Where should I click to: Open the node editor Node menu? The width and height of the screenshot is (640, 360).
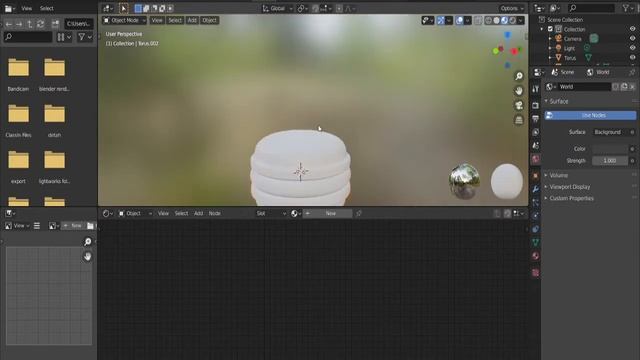pos(215,213)
